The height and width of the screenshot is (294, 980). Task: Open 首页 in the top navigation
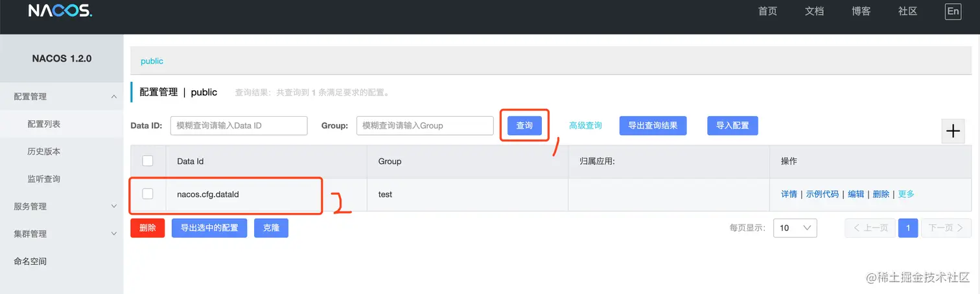767,11
